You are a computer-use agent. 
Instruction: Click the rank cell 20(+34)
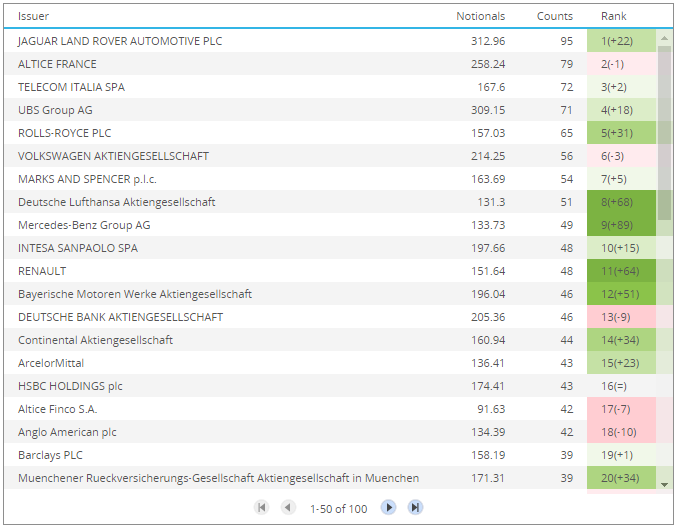pos(621,478)
